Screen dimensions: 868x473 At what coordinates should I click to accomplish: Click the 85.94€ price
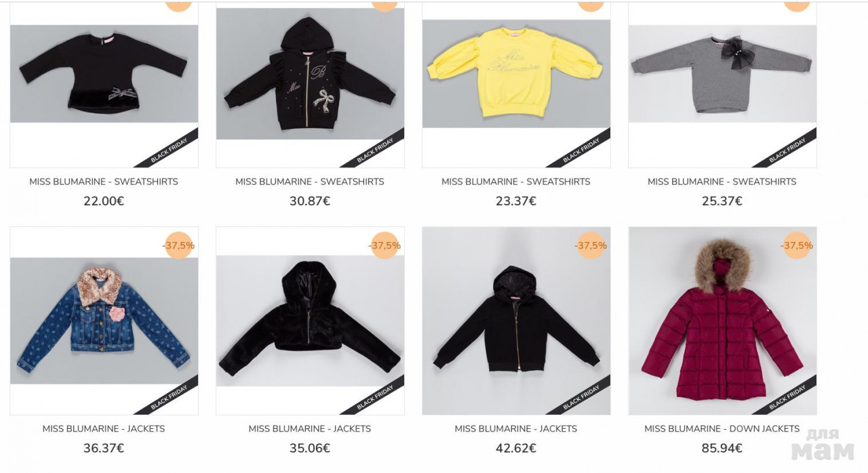coord(722,449)
